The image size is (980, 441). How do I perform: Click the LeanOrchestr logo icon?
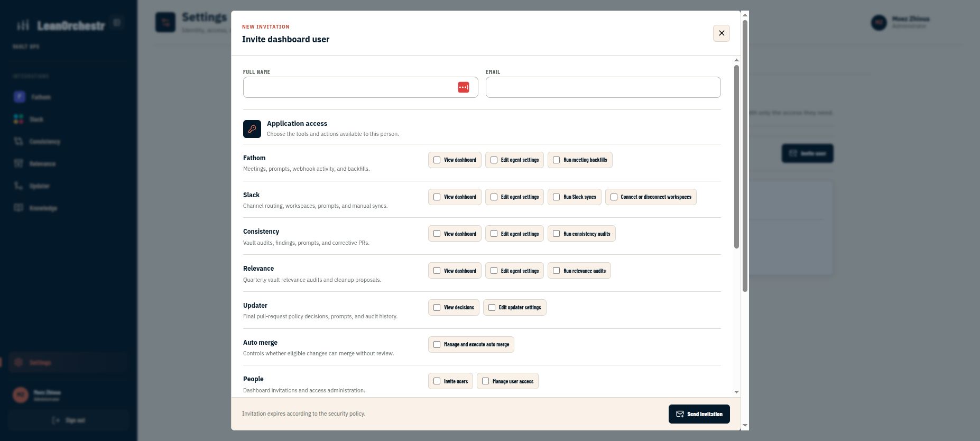tap(23, 25)
